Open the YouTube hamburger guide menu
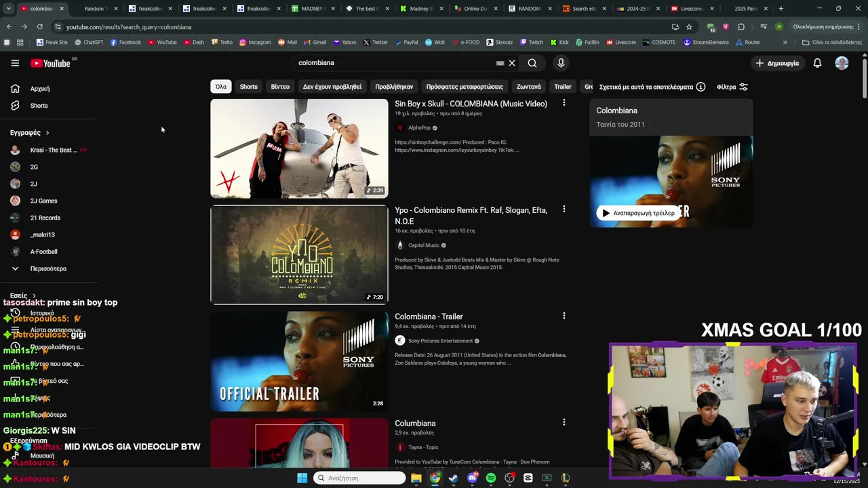 (x=15, y=63)
